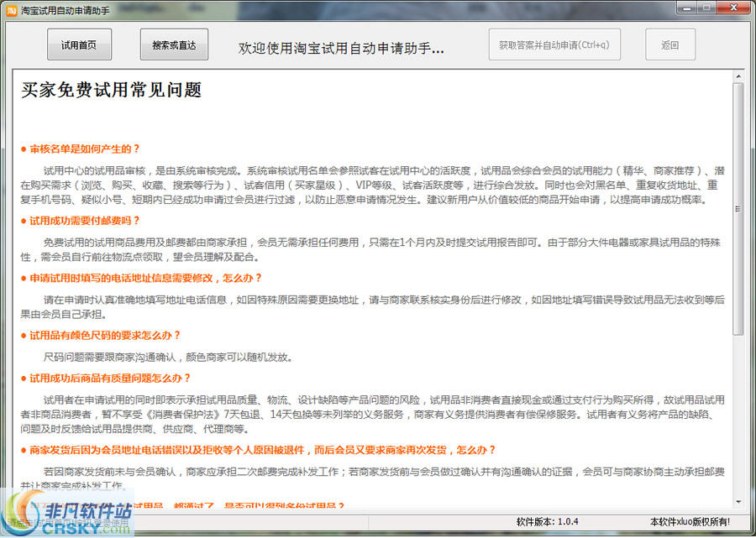The width and height of the screenshot is (756, 538).
Task: Click paragraph starting 试用中心的试用品审核
Action: pyautogui.click(x=372, y=185)
